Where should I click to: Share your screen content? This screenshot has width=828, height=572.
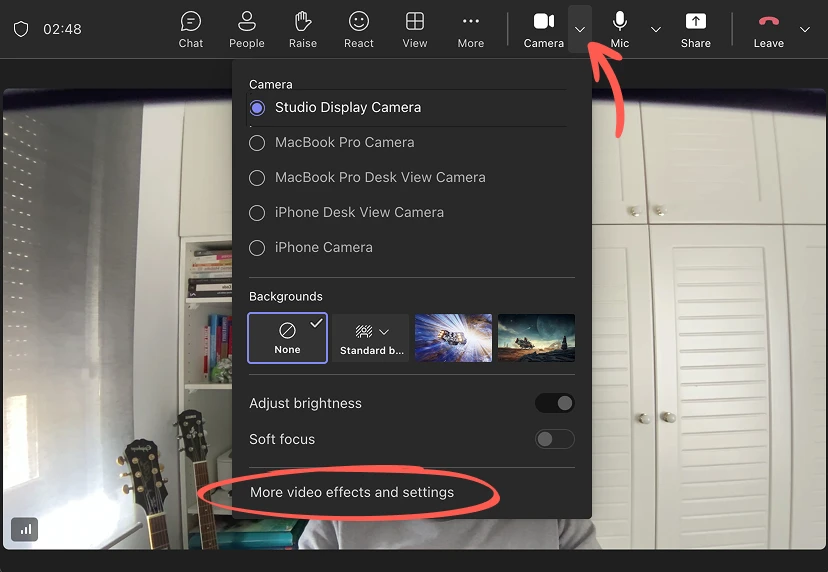(x=695, y=30)
